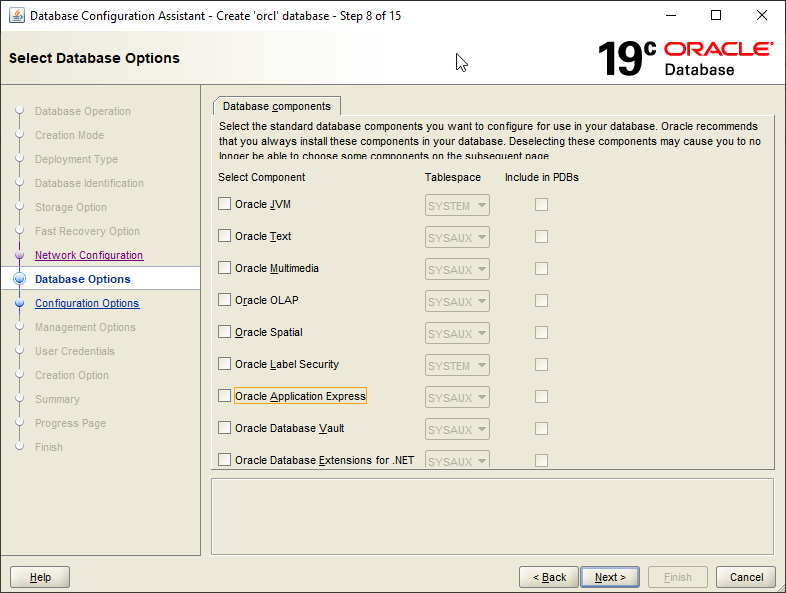This screenshot has width=786, height=593.
Task: Open Oracle Label Security tablespace dropdown
Action: tap(457, 365)
